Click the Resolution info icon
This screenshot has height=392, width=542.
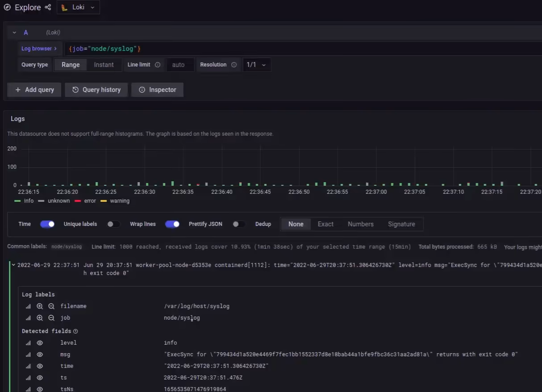tap(234, 64)
